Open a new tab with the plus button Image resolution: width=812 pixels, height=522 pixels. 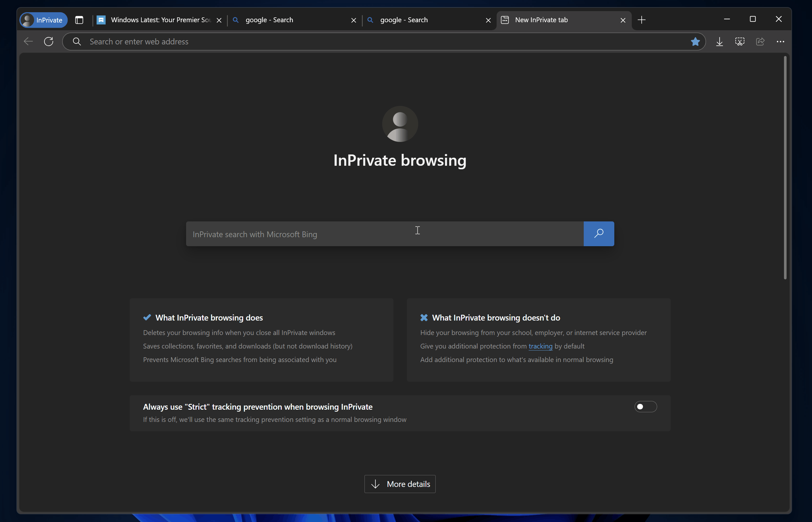click(641, 20)
